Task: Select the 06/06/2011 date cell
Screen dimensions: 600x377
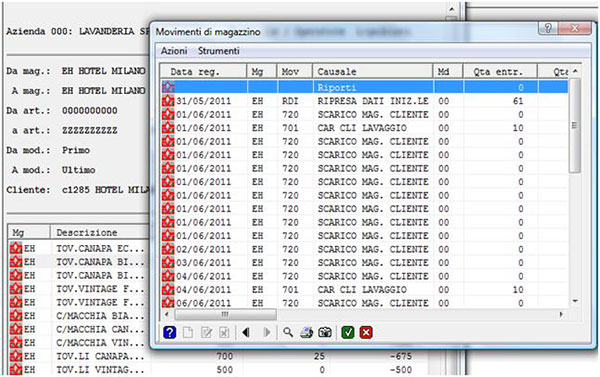Action: (203, 303)
